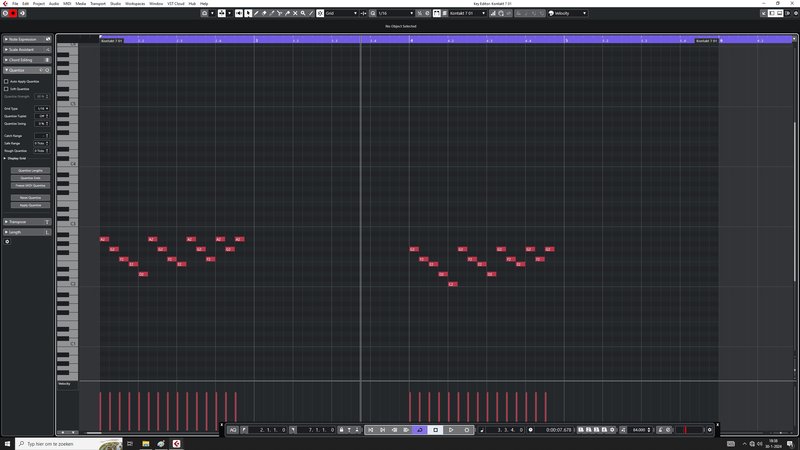
Task: Toggle Iterative Quantize icon in toolbar
Action: (x=419, y=13)
